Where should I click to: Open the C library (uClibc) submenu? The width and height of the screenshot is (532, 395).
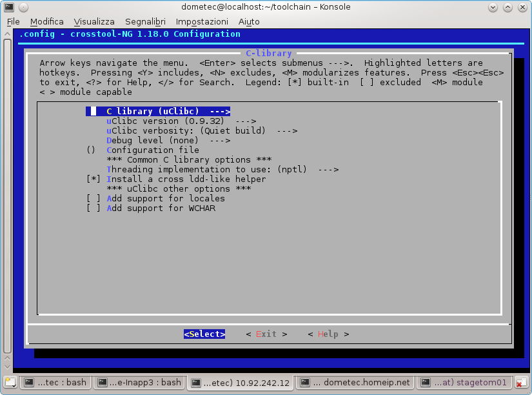168,111
